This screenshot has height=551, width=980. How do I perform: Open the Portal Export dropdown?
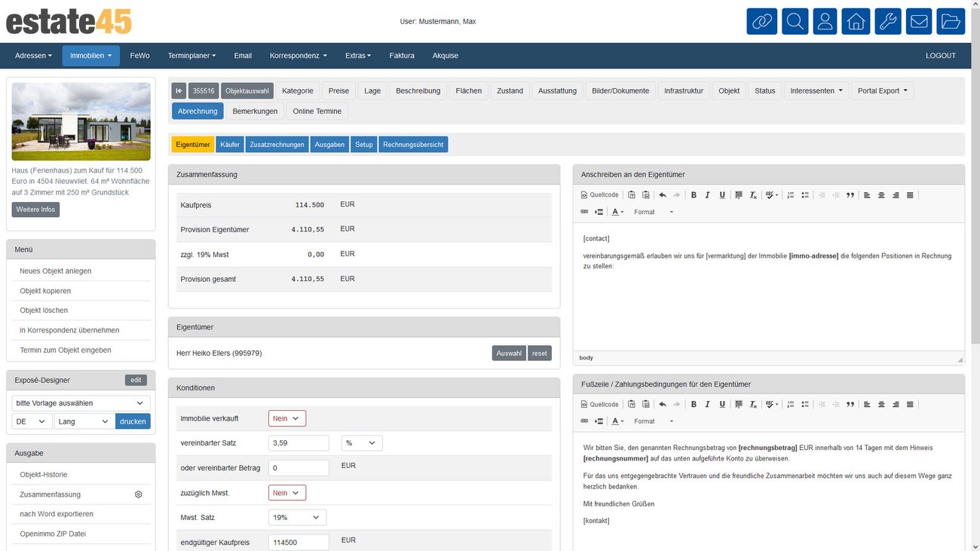pos(882,90)
